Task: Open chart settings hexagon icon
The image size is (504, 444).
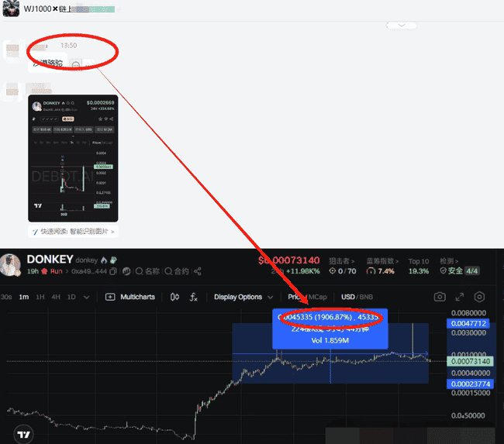Action: (479, 297)
